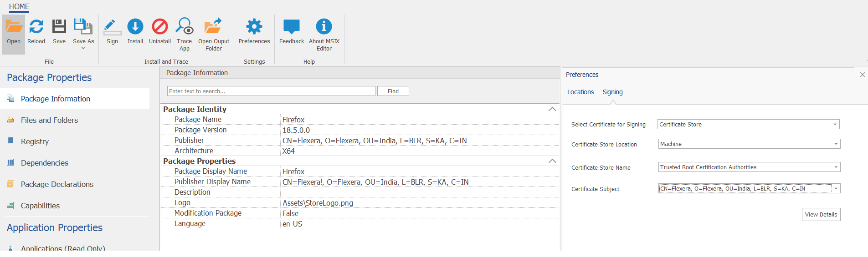Open a package with the Open icon
868x257 pixels.
coord(14,26)
